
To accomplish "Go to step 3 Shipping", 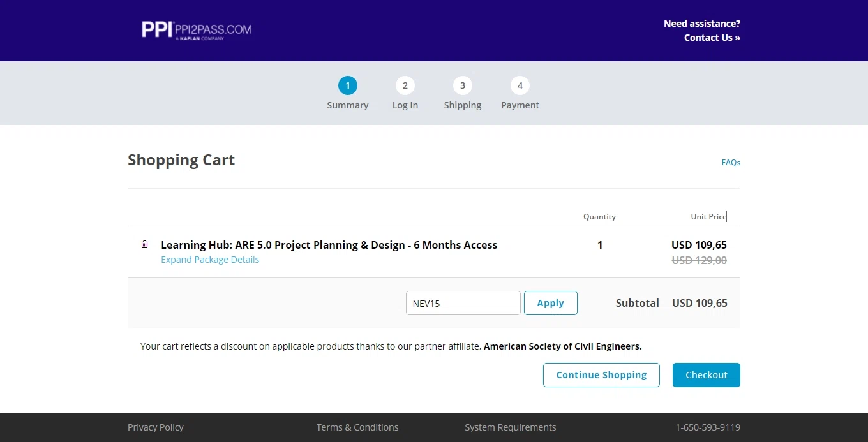I will click(x=463, y=94).
